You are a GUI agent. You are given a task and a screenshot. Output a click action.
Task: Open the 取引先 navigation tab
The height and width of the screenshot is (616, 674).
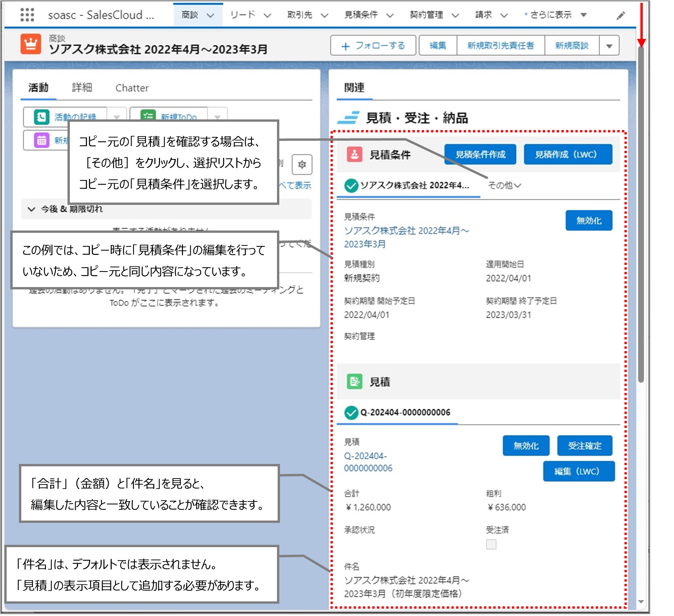click(x=300, y=15)
